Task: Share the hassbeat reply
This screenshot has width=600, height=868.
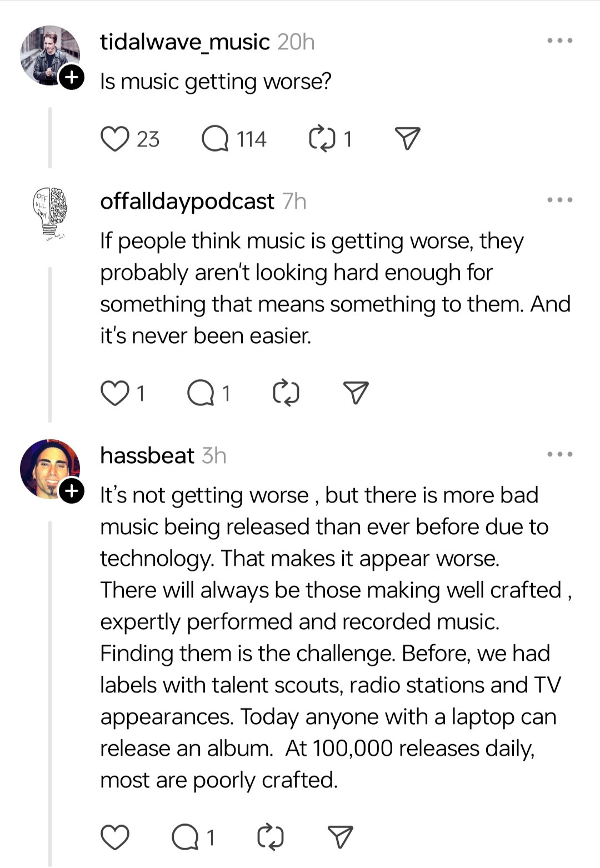Action: 341,837
